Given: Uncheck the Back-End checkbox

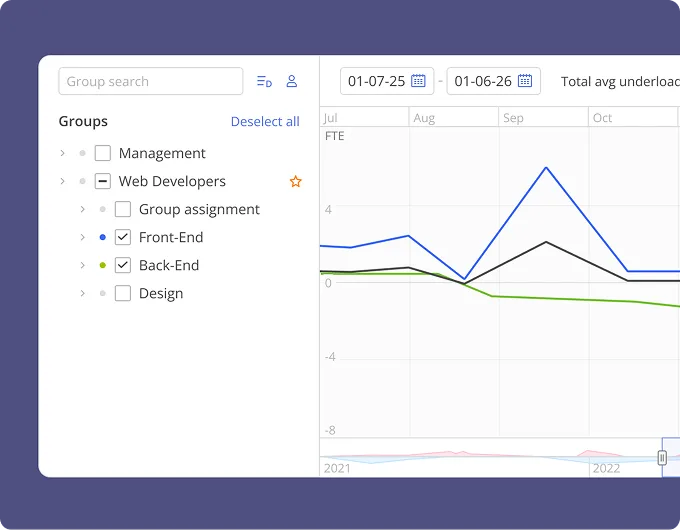Looking at the screenshot, I should coord(123,266).
